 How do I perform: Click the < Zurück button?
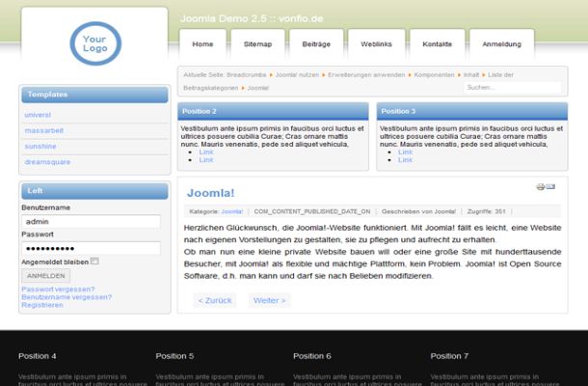[215, 300]
